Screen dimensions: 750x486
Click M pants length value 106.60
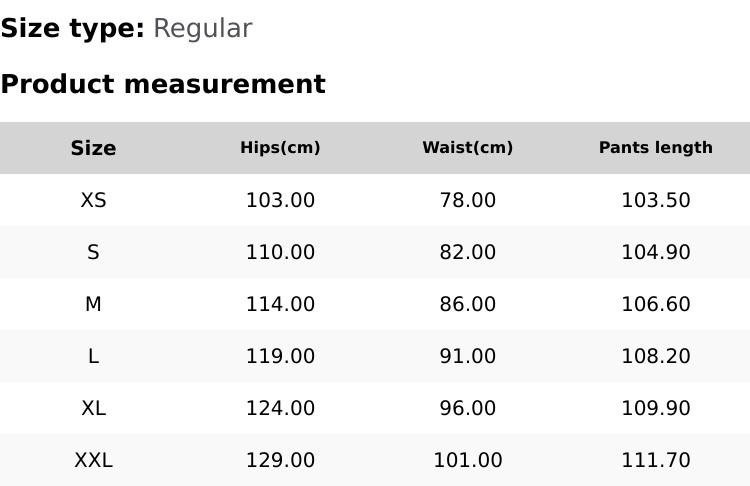click(x=656, y=304)
